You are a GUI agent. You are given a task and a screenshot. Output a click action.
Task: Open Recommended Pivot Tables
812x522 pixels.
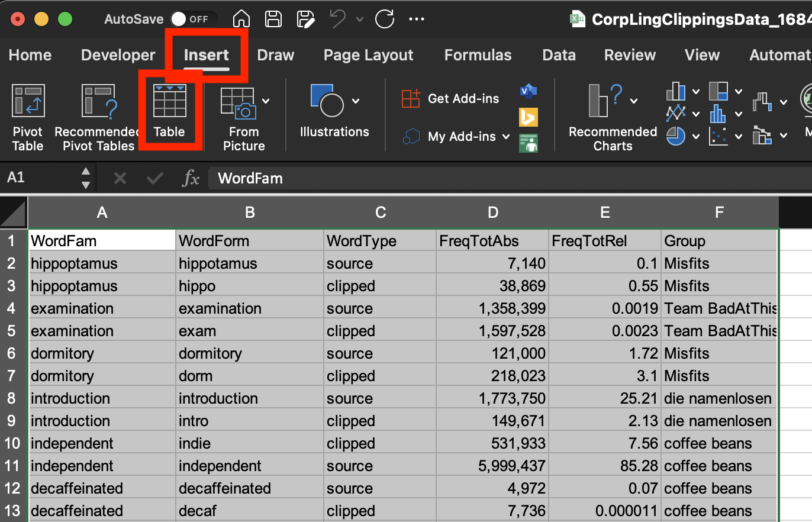tap(98, 117)
